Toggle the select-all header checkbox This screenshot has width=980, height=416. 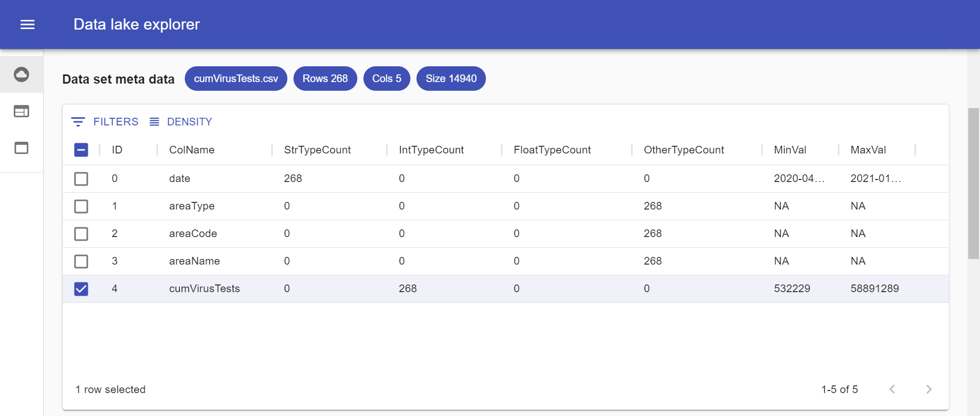click(81, 150)
